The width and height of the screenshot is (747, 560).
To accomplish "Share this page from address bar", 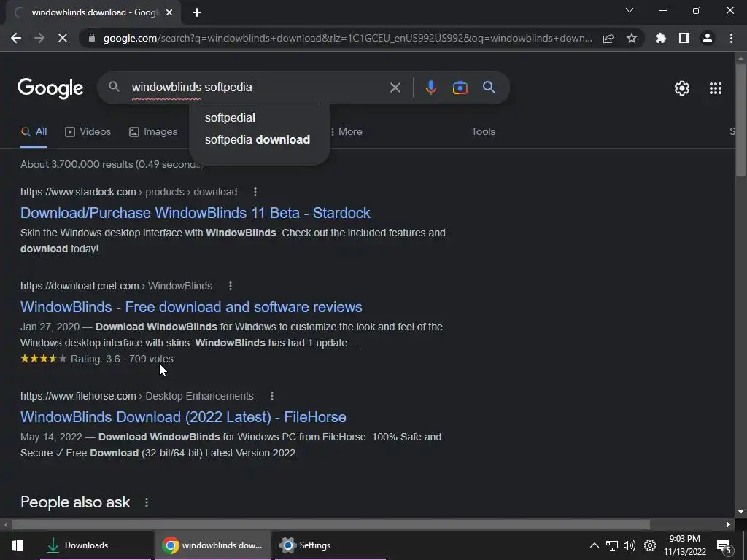I will point(608,38).
